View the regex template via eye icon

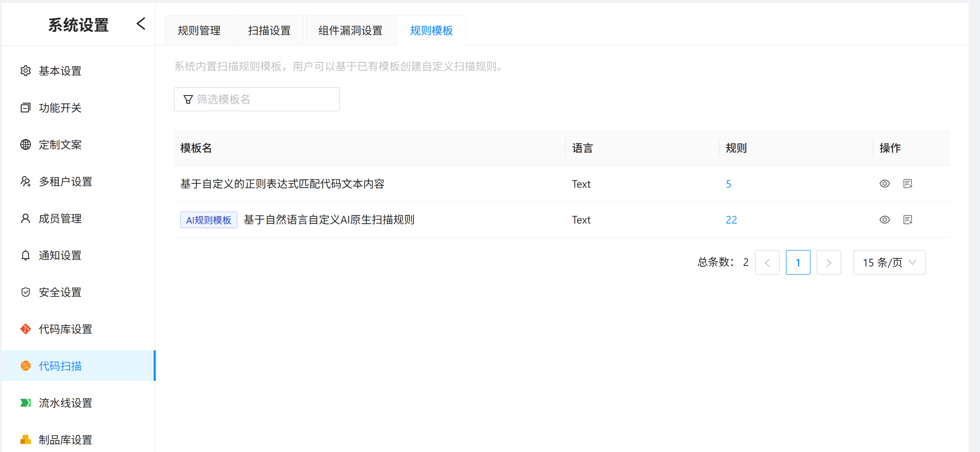tap(885, 184)
